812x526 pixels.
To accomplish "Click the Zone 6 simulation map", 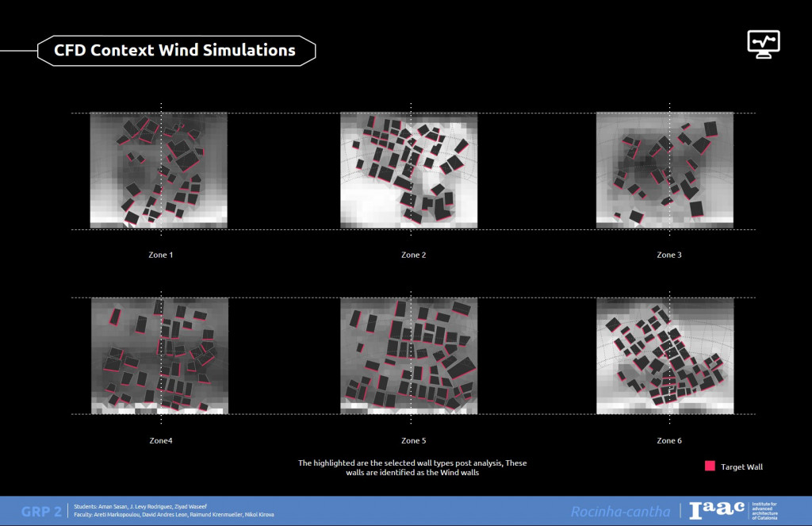I will click(x=665, y=355).
